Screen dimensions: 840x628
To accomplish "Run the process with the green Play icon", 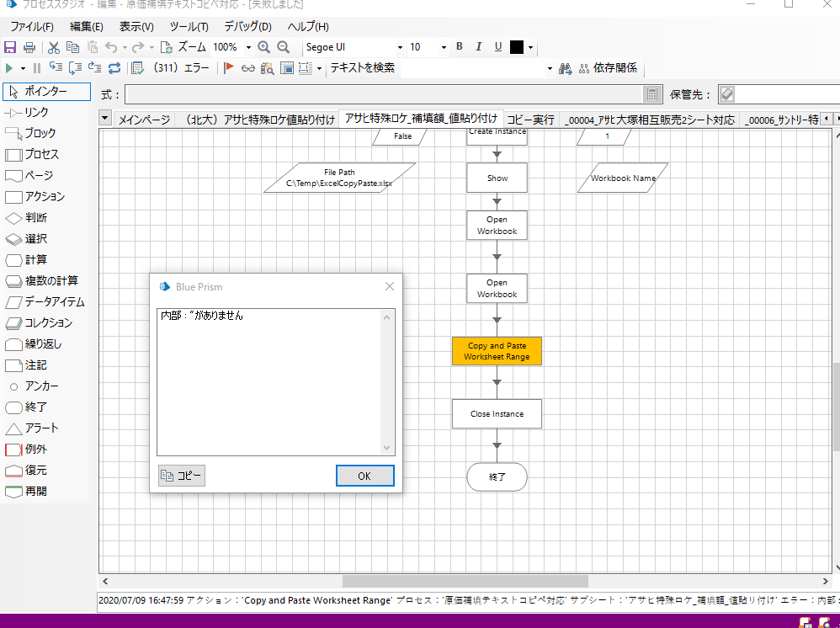I will tap(9, 68).
